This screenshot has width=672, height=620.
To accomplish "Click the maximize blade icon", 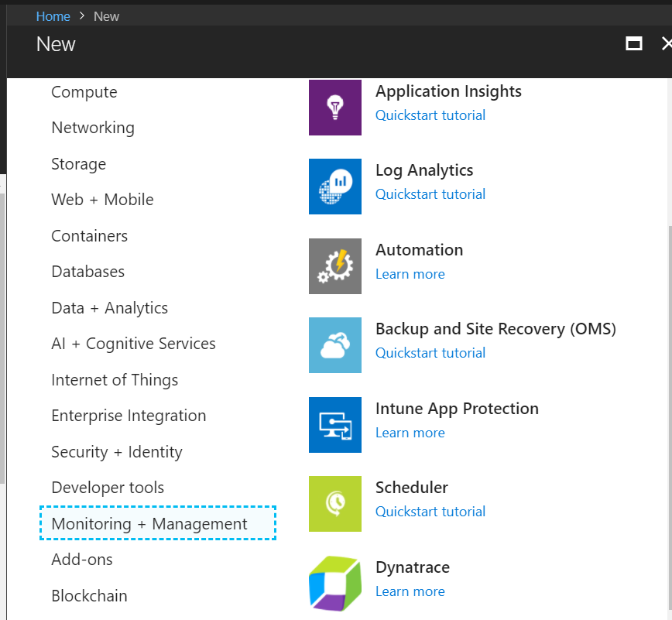I will click(x=633, y=44).
